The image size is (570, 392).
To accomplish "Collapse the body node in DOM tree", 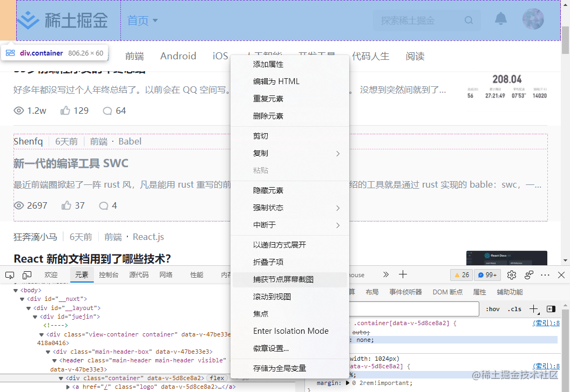I will pos(16,290).
